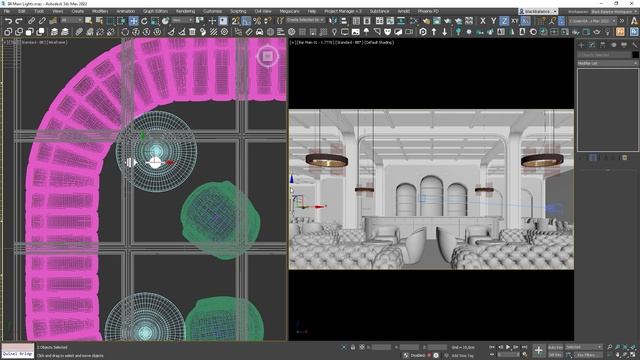Open the File menu
The width and height of the screenshot is (640, 360).
coord(7,11)
